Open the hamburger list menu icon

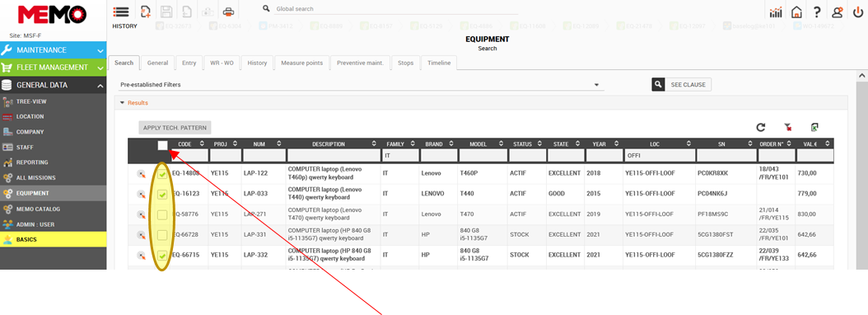(120, 11)
